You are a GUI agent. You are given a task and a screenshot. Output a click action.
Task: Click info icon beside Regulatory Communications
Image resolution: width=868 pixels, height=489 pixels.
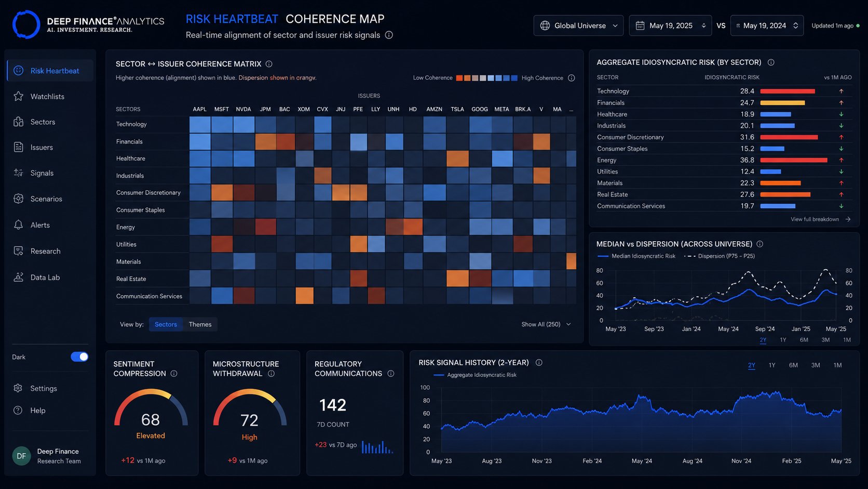(391, 374)
